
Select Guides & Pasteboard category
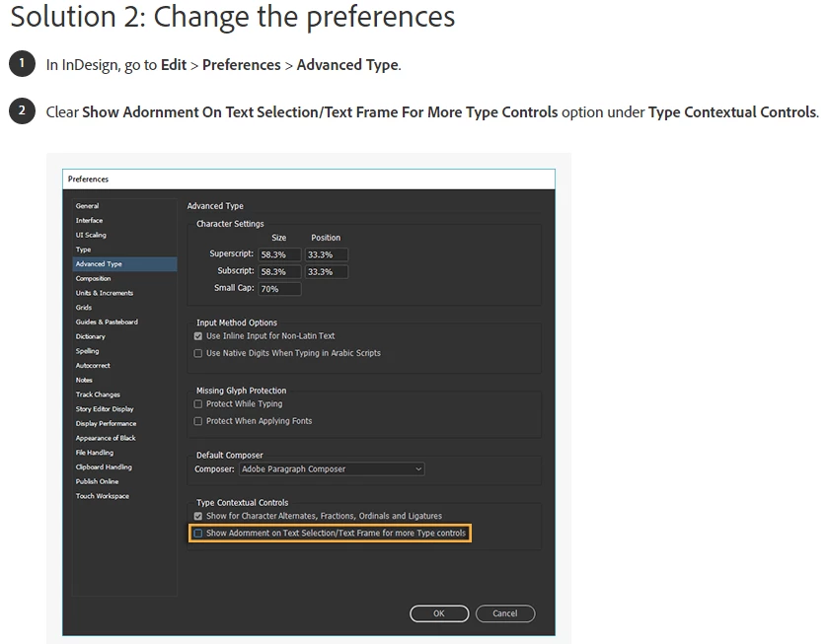[x=107, y=322]
